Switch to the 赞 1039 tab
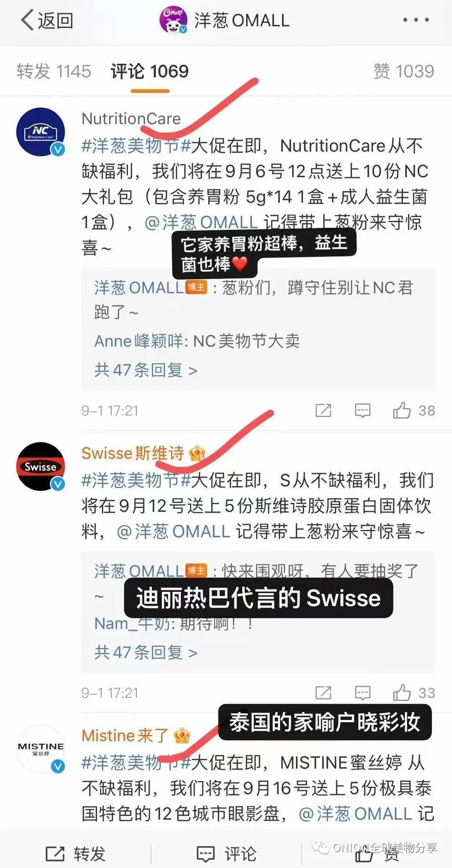Image resolution: width=452 pixels, height=868 pixels. (x=404, y=71)
